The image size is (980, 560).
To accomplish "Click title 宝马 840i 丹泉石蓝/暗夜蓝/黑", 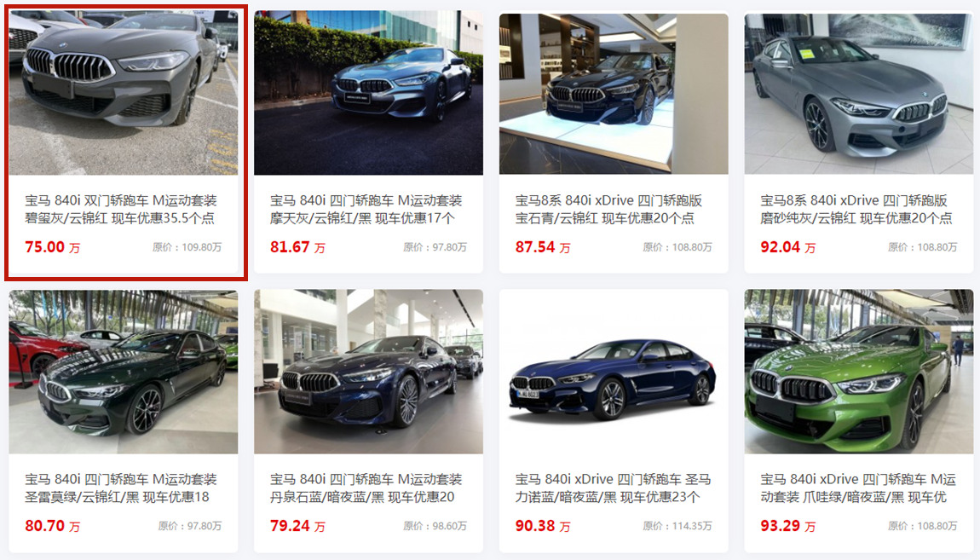I will 366,488.
